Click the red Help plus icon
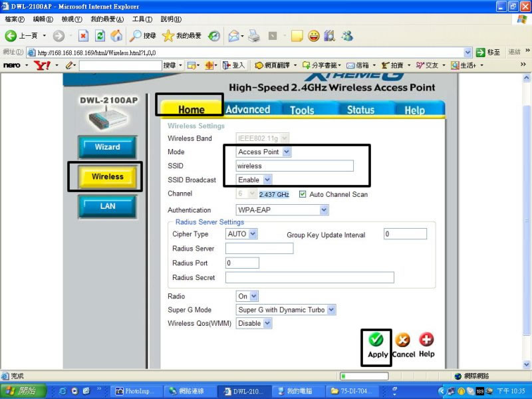 click(426, 339)
